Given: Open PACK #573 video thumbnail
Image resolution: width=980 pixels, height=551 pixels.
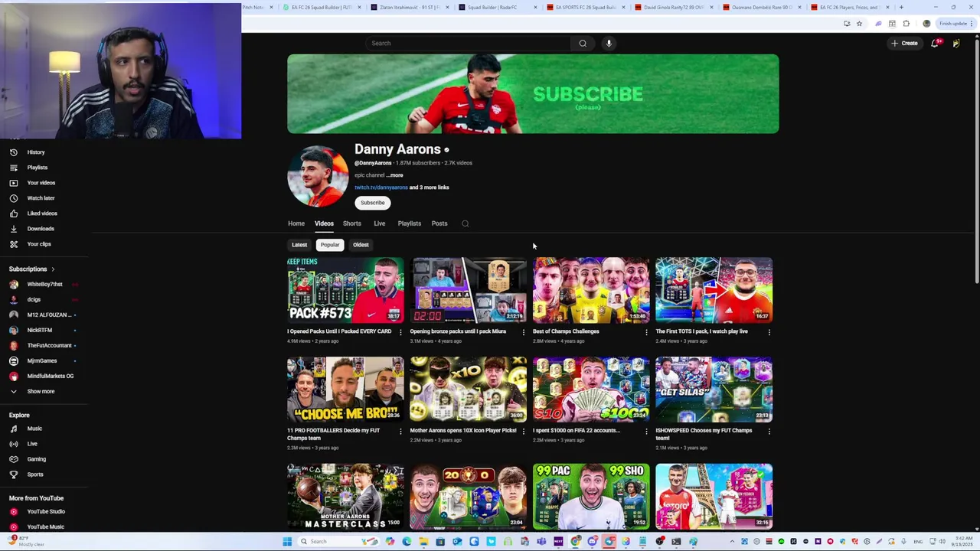Looking at the screenshot, I should [345, 290].
